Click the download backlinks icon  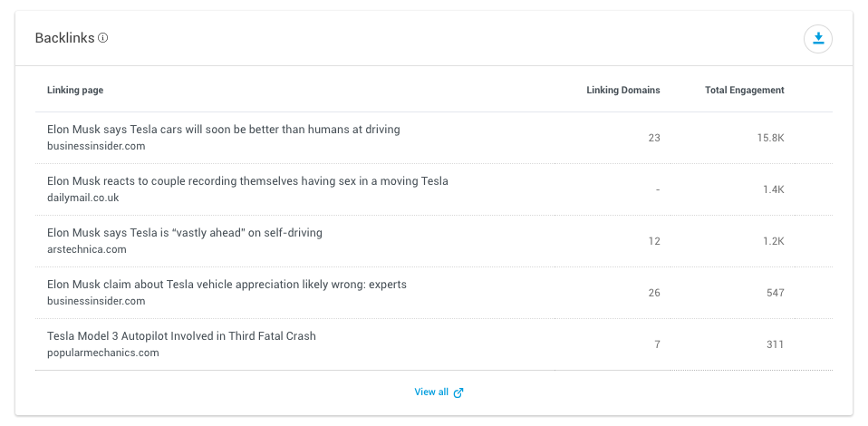tap(818, 38)
